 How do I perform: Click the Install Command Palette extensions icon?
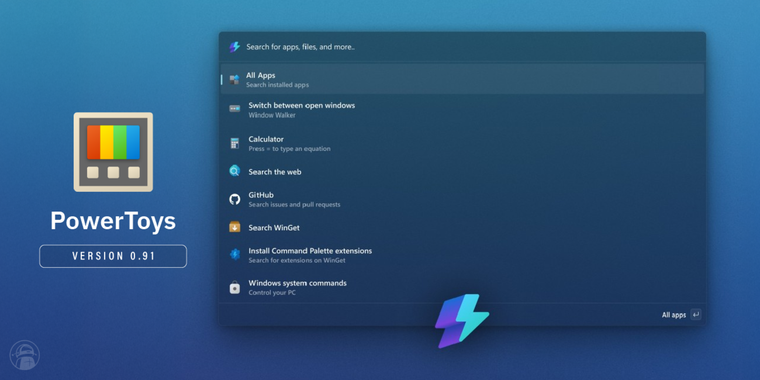[235, 254]
